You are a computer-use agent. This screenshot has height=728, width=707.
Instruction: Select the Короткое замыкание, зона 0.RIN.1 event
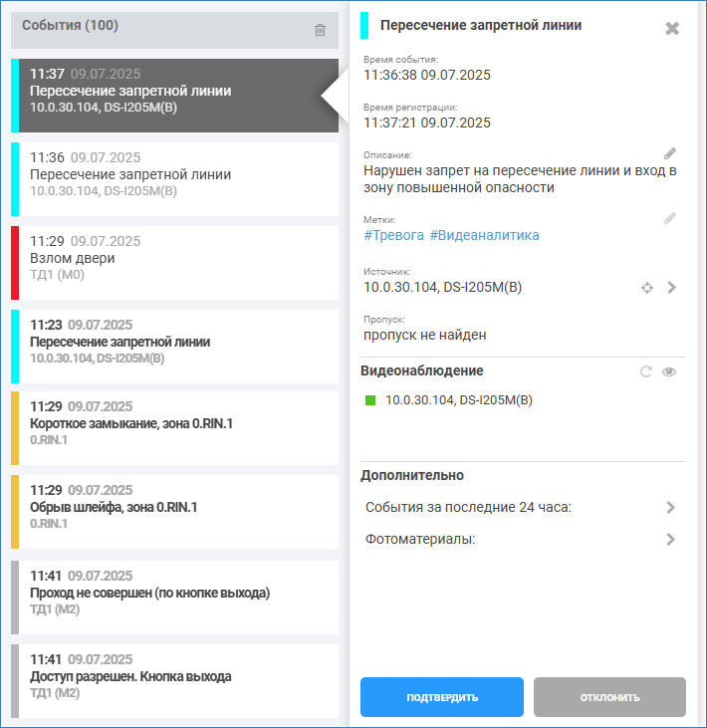coord(174,428)
